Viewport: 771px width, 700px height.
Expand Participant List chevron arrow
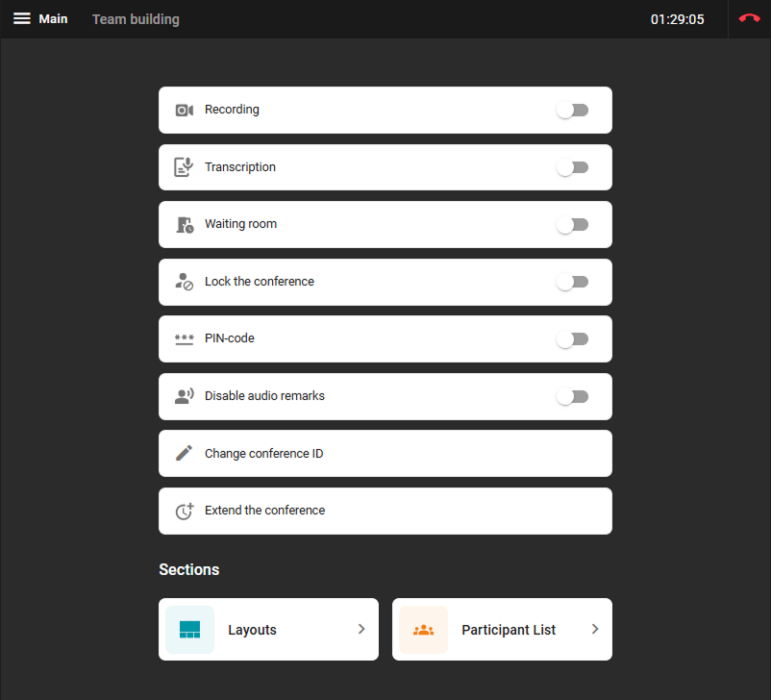pyautogui.click(x=595, y=629)
